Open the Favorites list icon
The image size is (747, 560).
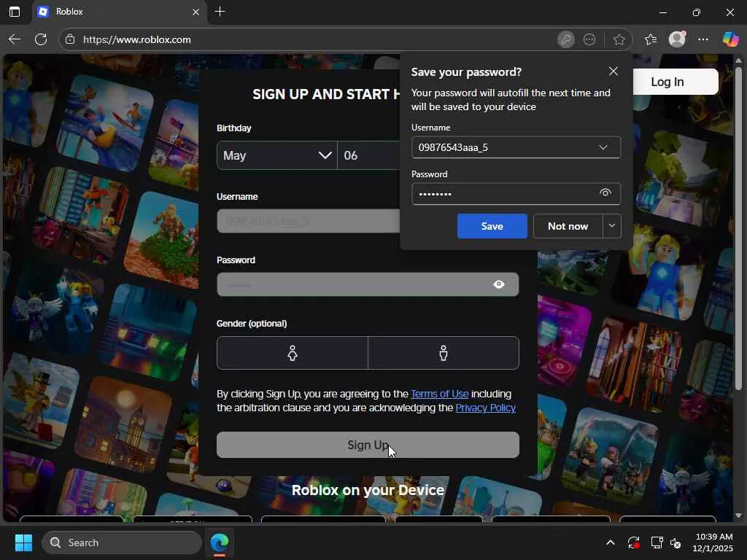point(650,39)
